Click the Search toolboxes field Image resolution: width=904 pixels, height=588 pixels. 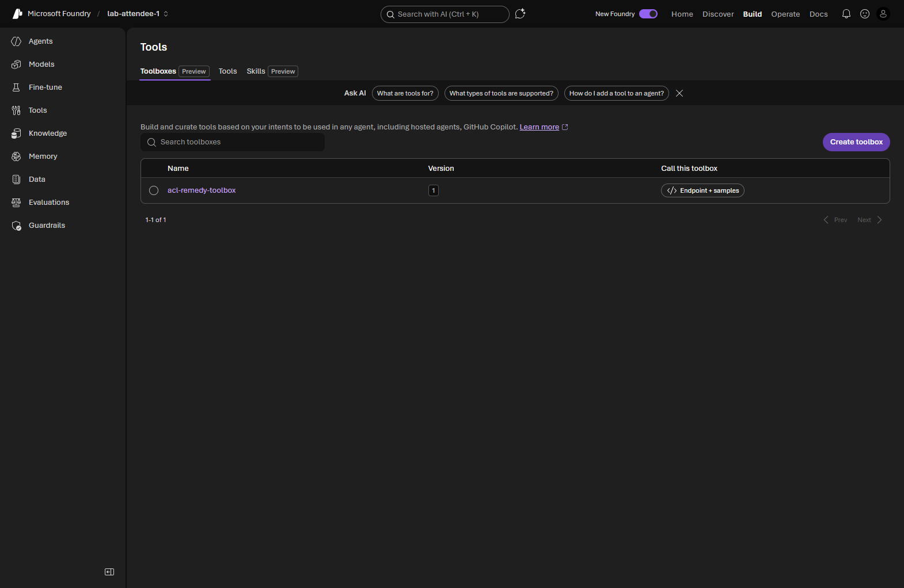(x=233, y=142)
